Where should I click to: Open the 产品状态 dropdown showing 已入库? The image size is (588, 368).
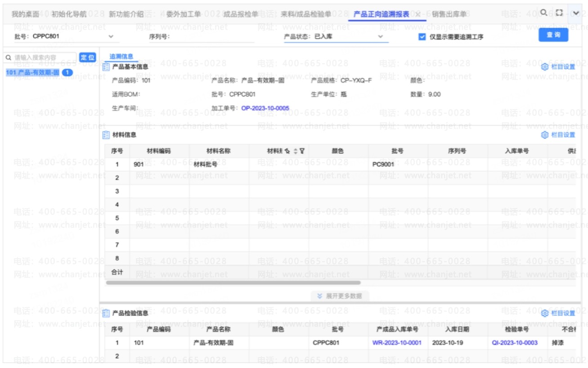click(x=380, y=36)
